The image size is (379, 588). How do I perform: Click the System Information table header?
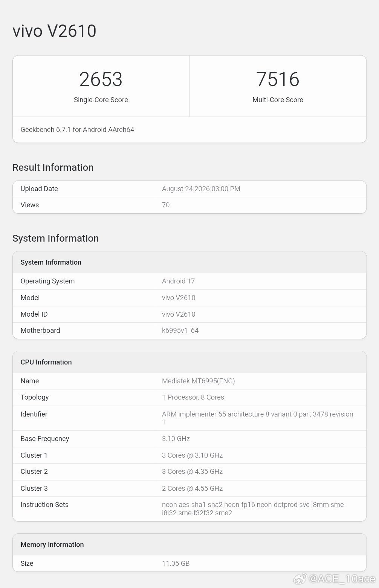tap(51, 262)
